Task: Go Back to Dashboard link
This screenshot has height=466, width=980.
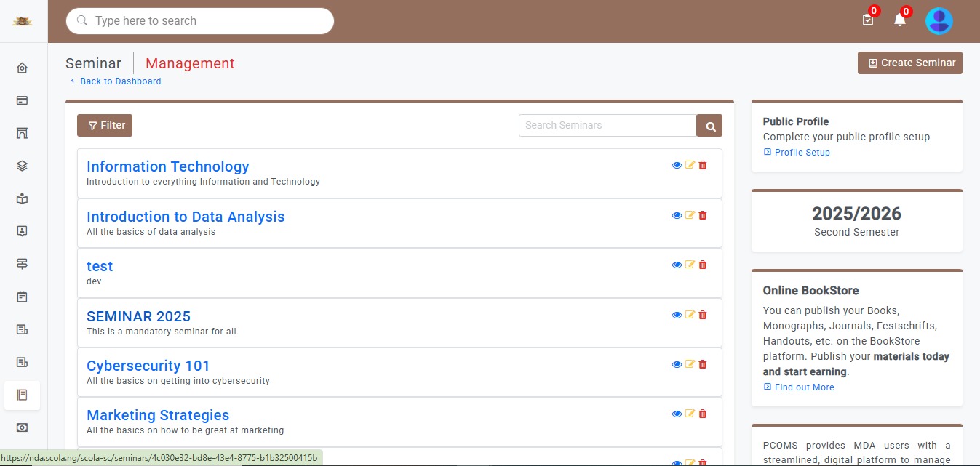Action: [120, 81]
